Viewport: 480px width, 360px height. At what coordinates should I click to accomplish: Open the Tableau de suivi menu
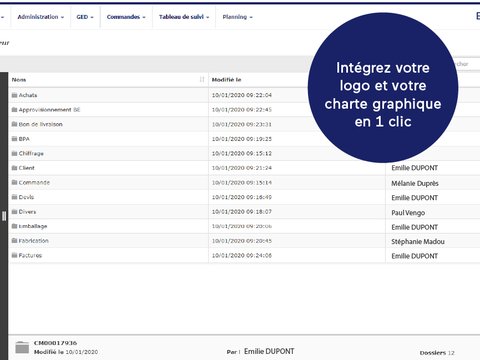pos(184,17)
